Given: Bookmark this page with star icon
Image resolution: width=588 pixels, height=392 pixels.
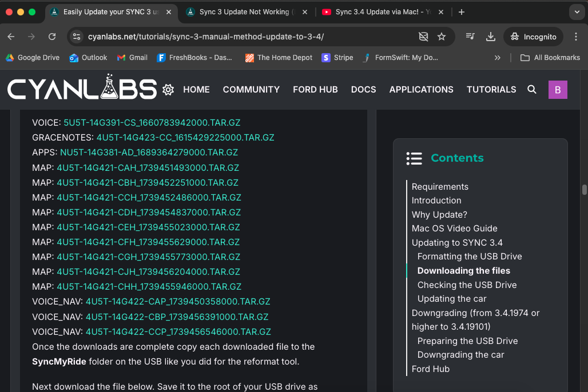Looking at the screenshot, I should (442, 37).
